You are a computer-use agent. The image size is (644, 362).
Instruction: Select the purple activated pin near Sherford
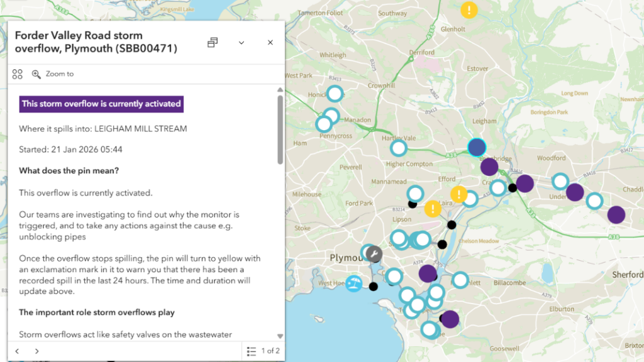coord(616,214)
